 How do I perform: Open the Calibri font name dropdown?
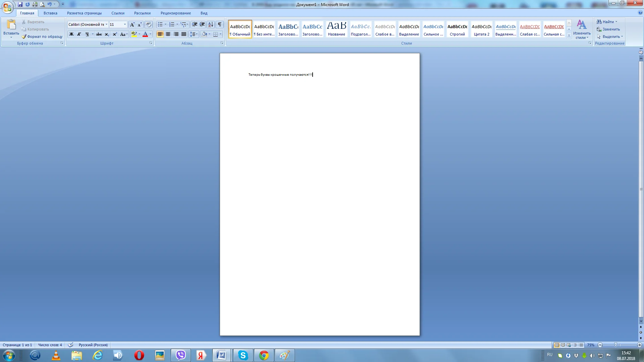point(106,24)
